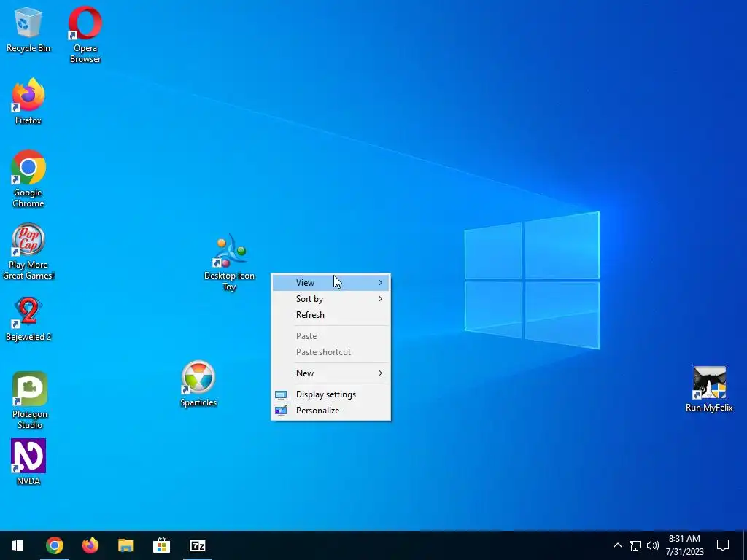Select the NVDA desktop shortcut
This screenshot has height=560, width=747.
pos(28,462)
